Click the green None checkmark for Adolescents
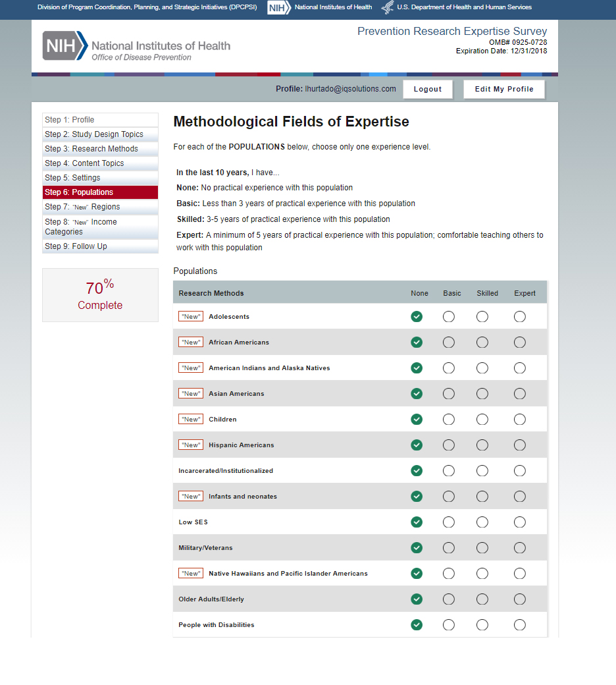Image resolution: width=616 pixels, height=685 pixels. click(x=417, y=317)
